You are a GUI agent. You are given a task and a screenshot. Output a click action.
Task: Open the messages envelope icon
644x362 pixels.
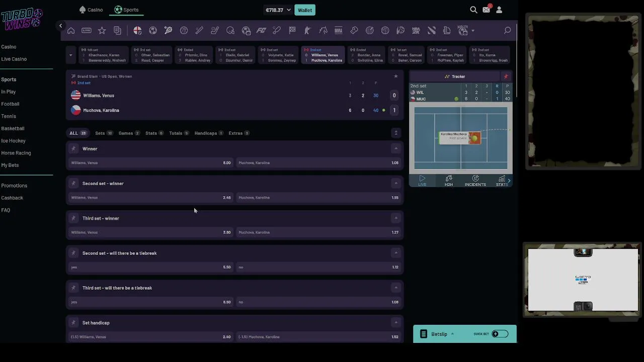[x=486, y=10]
